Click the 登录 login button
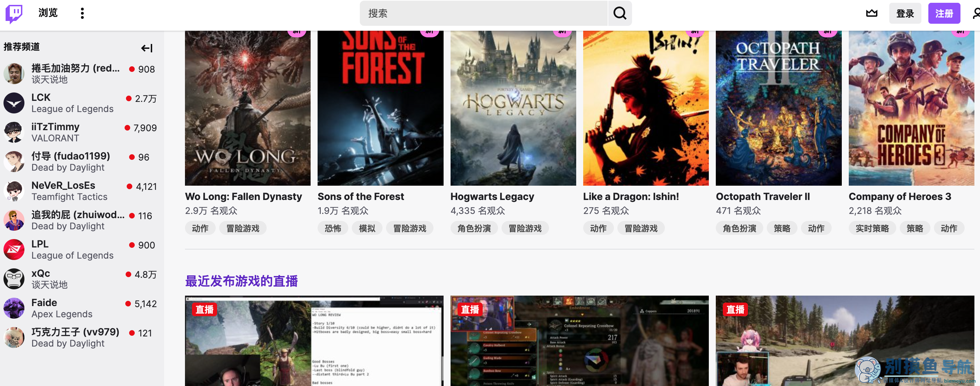This screenshot has width=980, height=386. point(905,14)
